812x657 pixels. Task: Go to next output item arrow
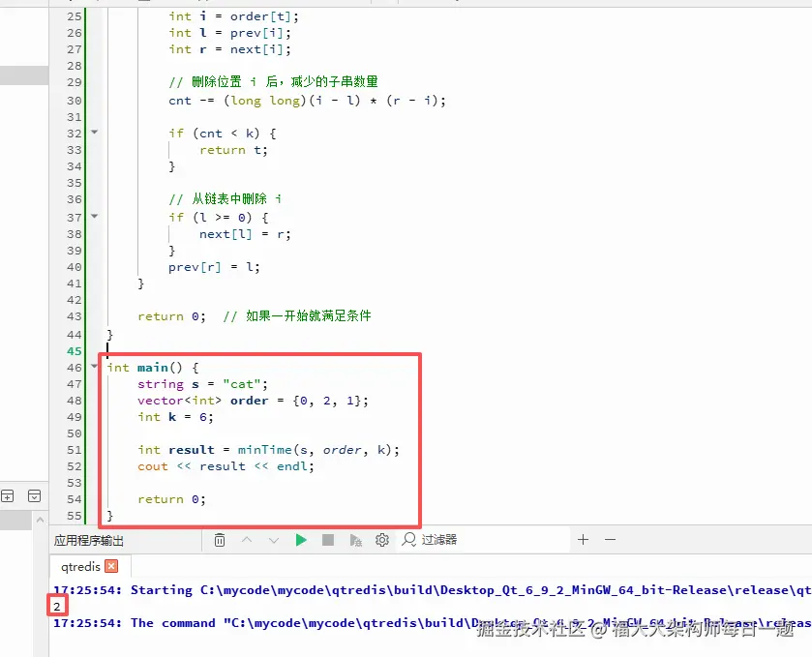274,540
